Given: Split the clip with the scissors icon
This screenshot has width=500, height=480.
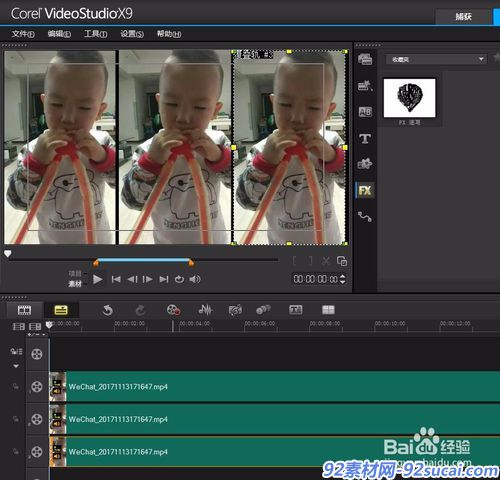Looking at the screenshot, I should [326, 261].
